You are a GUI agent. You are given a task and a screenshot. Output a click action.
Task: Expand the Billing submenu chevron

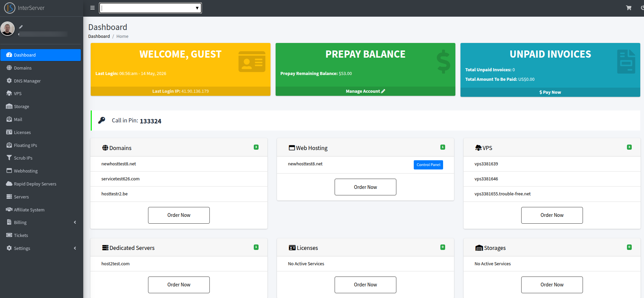[x=75, y=222]
